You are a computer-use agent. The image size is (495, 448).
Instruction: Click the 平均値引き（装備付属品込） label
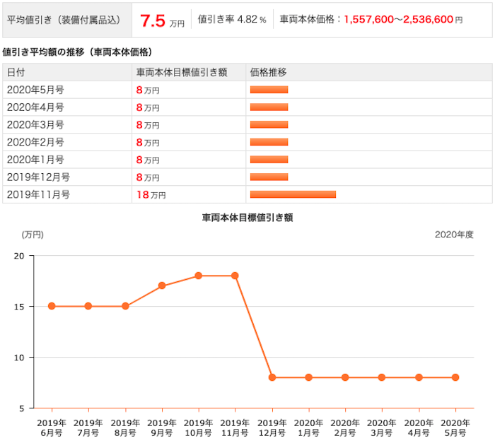64,20
